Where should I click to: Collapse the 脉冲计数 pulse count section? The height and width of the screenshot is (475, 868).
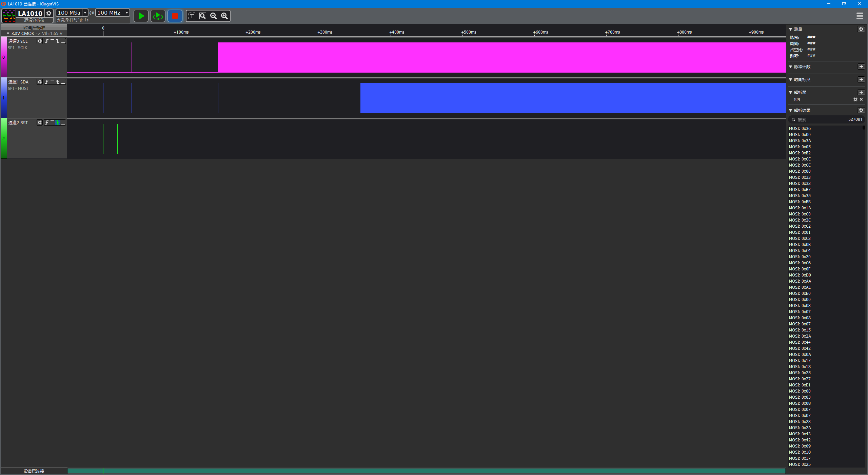pyautogui.click(x=791, y=67)
